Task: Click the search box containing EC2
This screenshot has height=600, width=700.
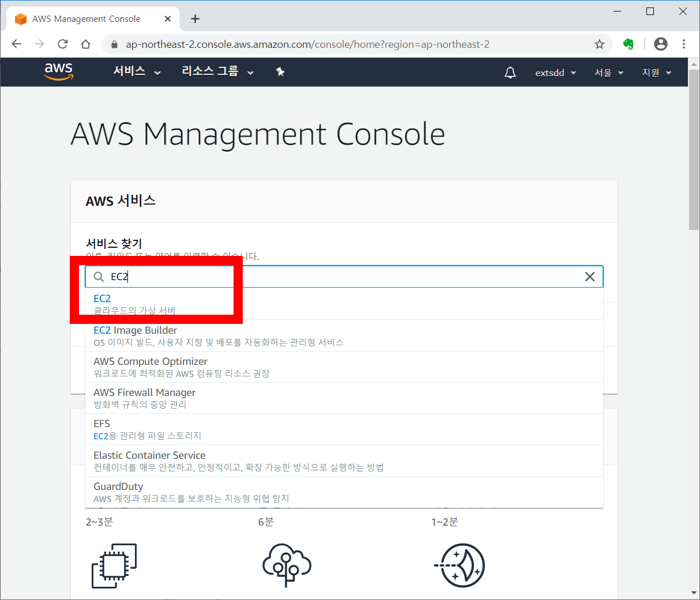Action: pos(344,277)
